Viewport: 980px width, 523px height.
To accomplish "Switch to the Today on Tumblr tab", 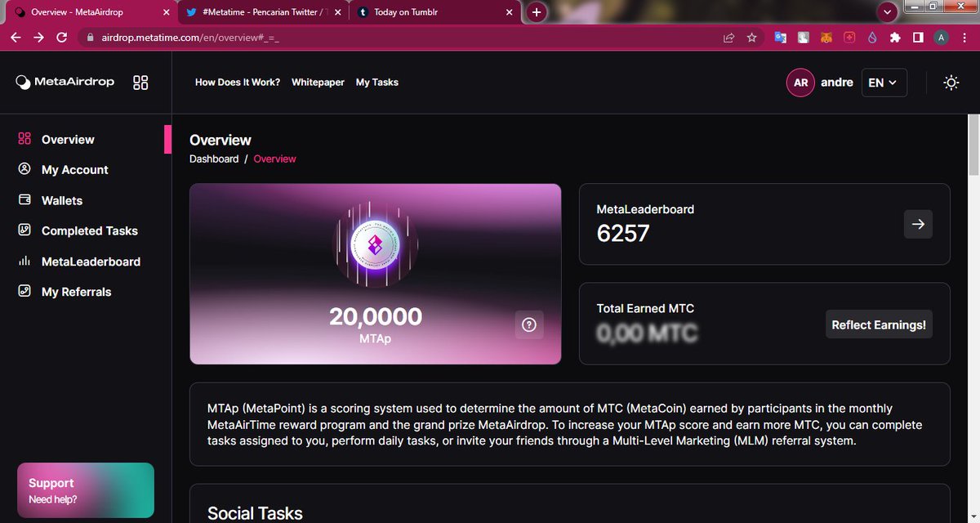I will (435, 12).
